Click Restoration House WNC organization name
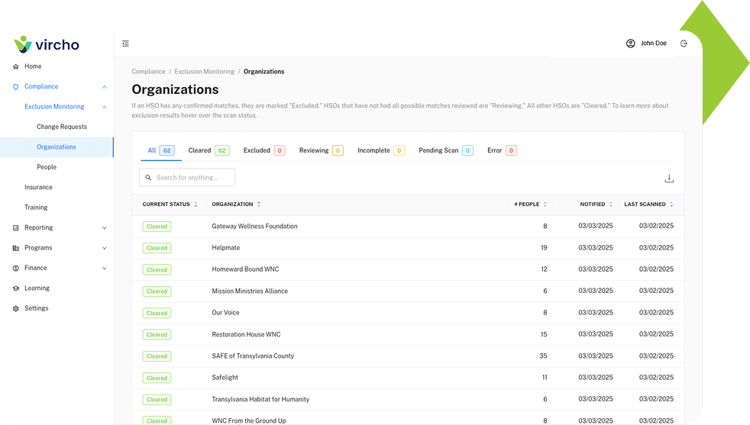Image resolution: width=750 pixels, height=425 pixels. (246, 334)
